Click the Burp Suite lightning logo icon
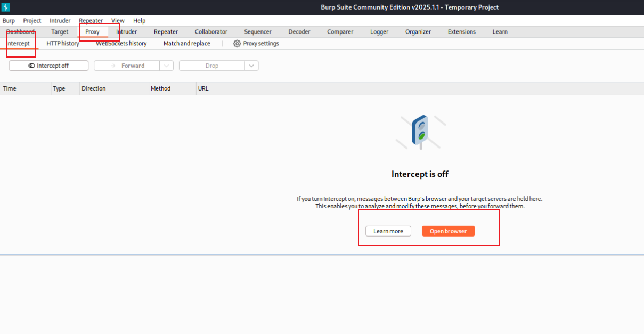This screenshot has width=644, height=334. click(x=6, y=7)
